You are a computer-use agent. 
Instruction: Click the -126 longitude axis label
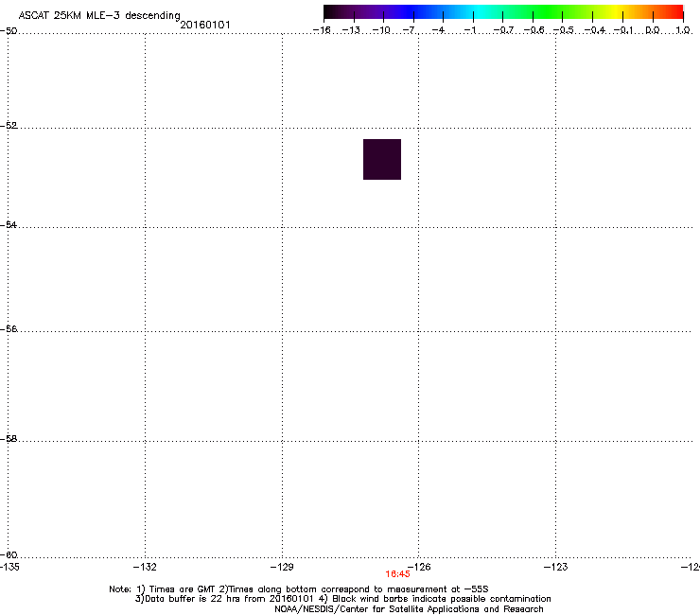(x=419, y=567)
